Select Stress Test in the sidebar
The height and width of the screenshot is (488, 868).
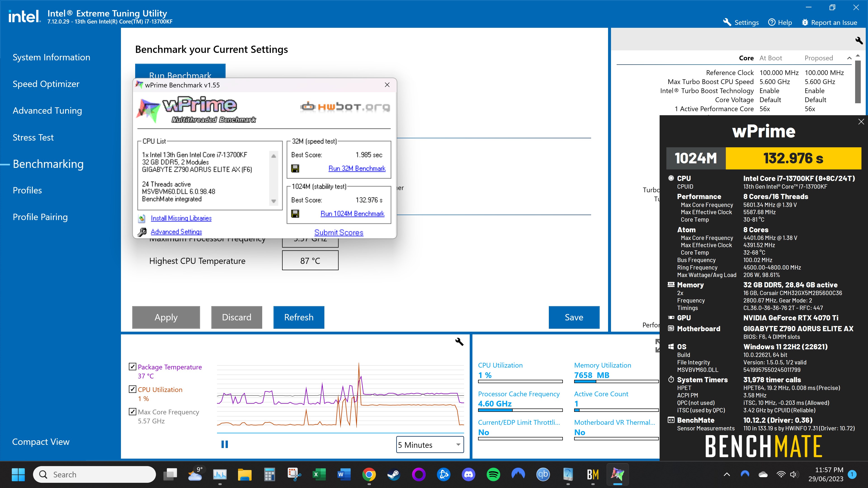(x=33, y=137)
